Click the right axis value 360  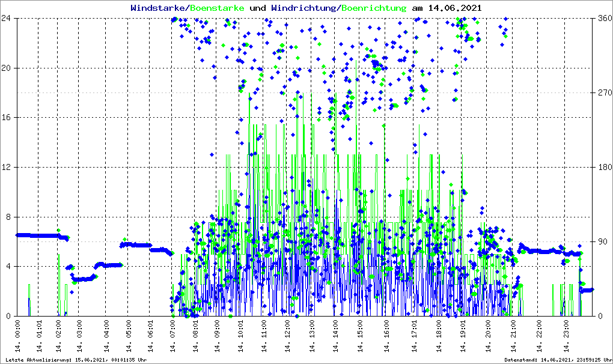605,19
